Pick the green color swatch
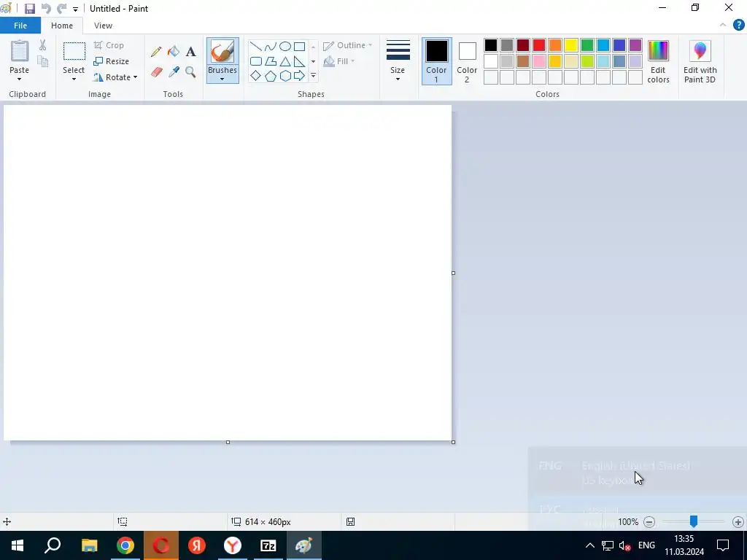Screen dimensions: 747x560 [587, 45]
